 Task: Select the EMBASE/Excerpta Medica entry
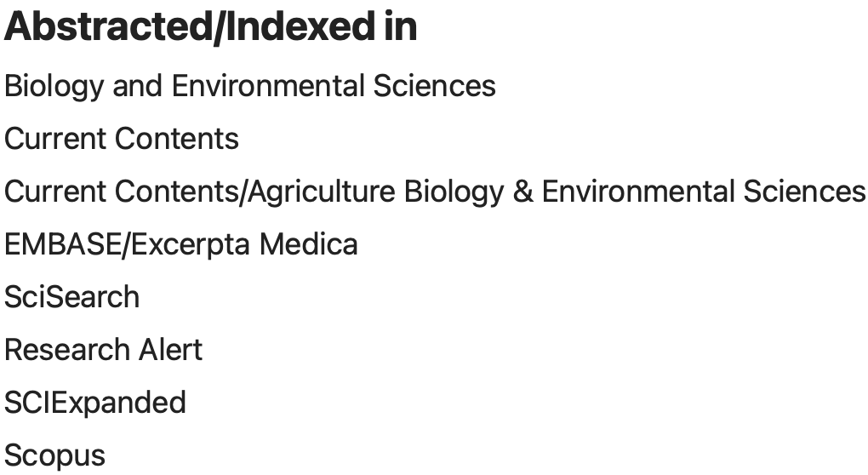(x=181, y=244)
